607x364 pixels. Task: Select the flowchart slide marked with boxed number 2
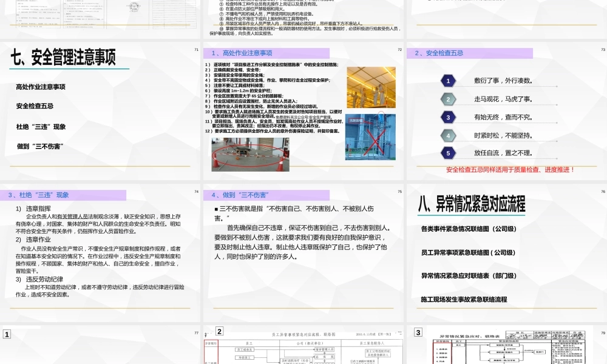coord(303,345)
